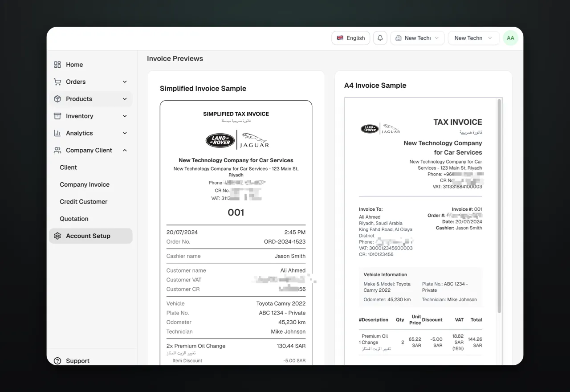Open the first New Techn company dropdown
This screenshot has width=570, height=392.
click(417, 38)
